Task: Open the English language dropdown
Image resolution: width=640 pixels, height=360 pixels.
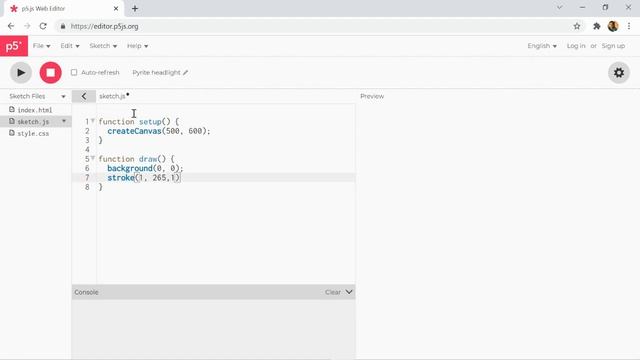Action: tap(542, 46)
